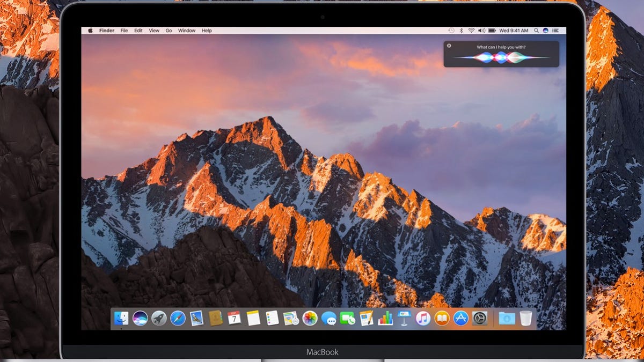Viewport: 644px width, 362px height.
Task: Open Messages chat bubble in dock
Action: (x=329, y=319)
